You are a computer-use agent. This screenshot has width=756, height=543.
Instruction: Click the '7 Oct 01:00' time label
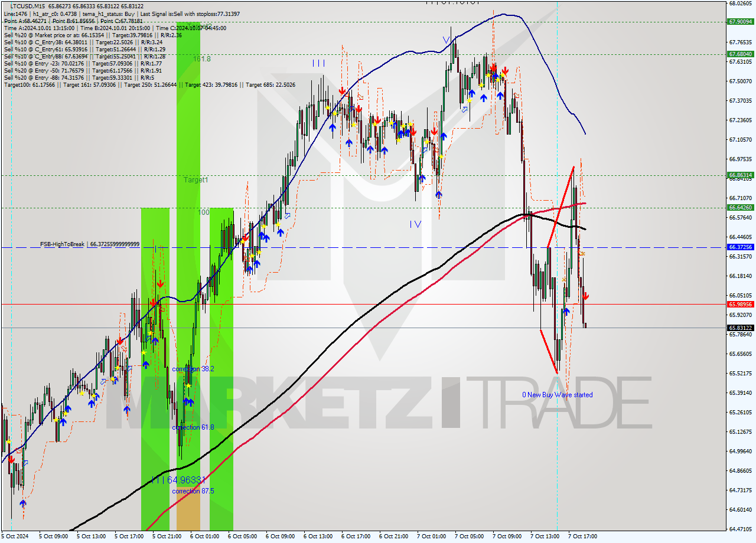432,537
